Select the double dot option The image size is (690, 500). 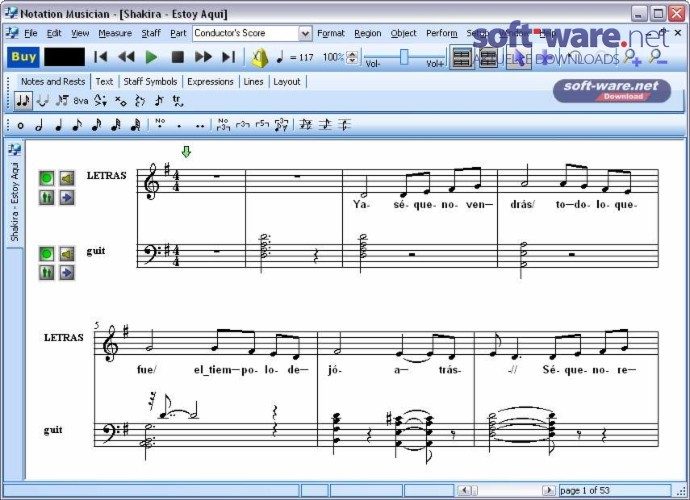(x=200, y=126)
